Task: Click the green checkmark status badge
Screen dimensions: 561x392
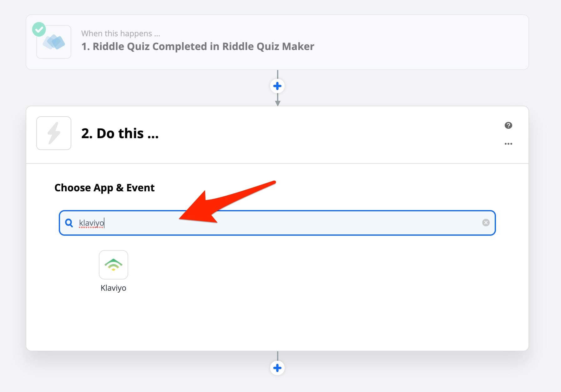Action: (x=39, y=29)
